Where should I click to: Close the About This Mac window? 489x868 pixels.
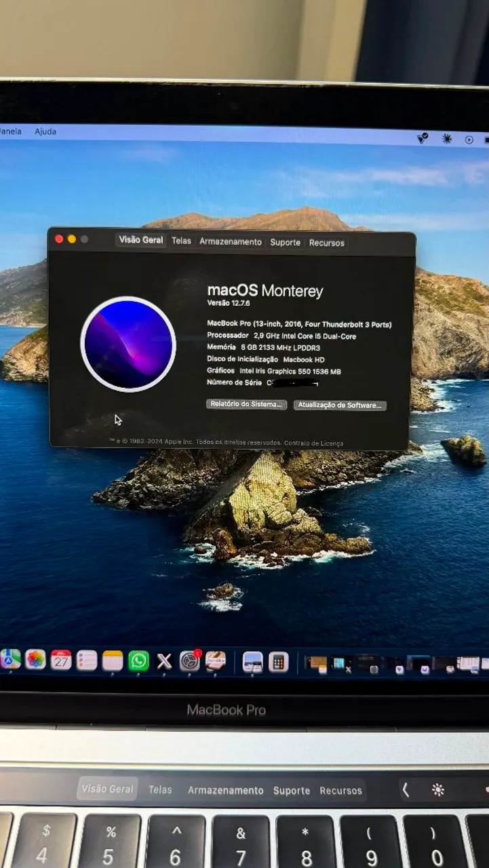point(59,239)
